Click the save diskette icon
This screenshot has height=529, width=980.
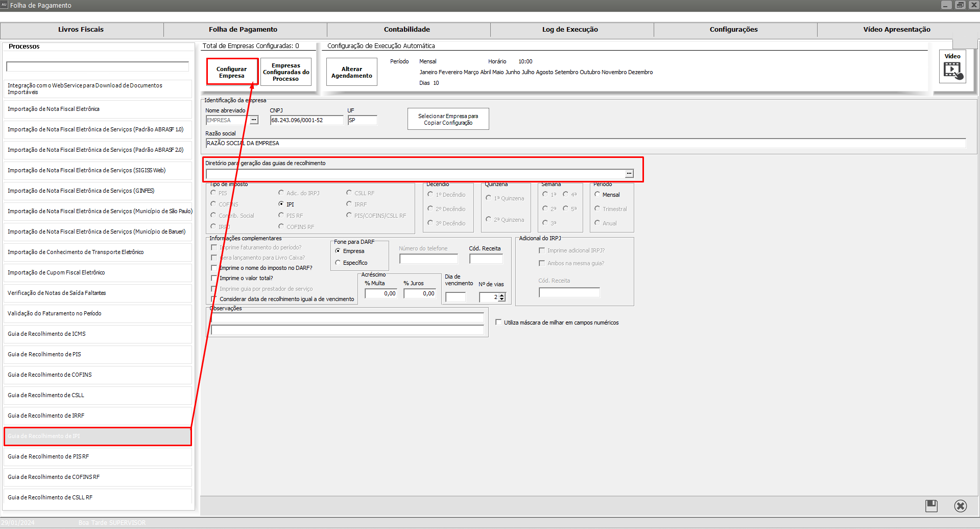coord(931,506)
